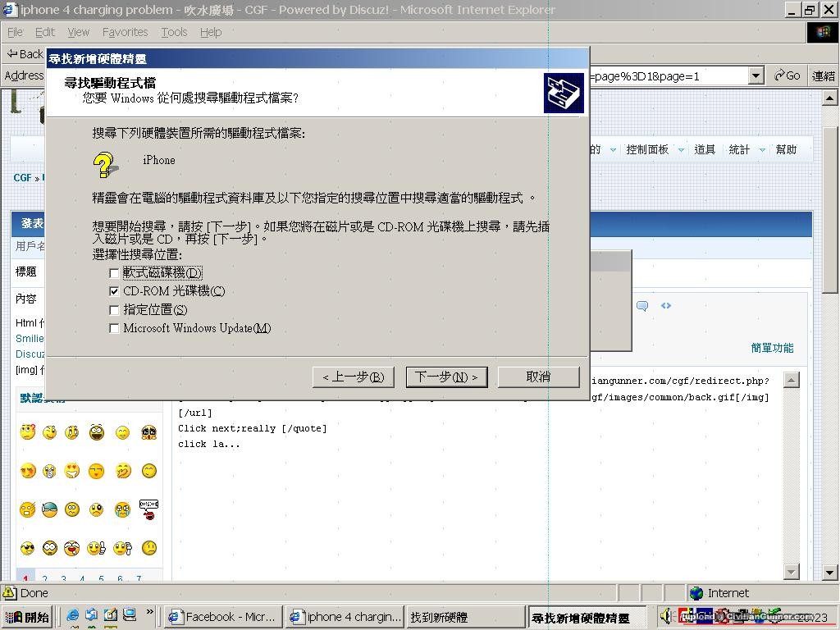Open the Tools menu
Screen dimensions: 840x630
[x=174, y=32]
